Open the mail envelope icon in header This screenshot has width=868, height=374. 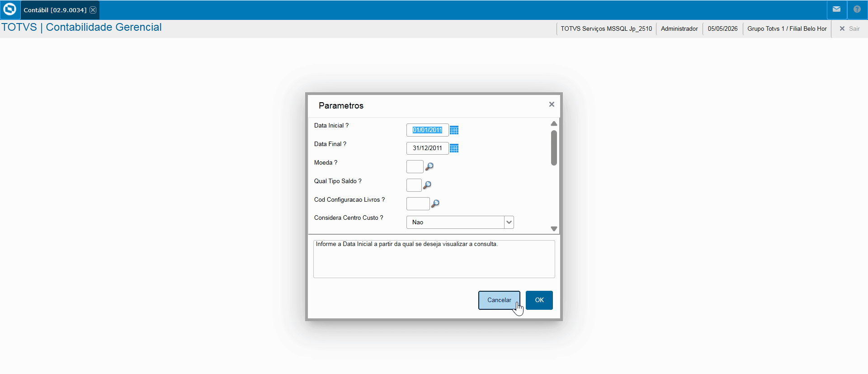pos(836,9)
